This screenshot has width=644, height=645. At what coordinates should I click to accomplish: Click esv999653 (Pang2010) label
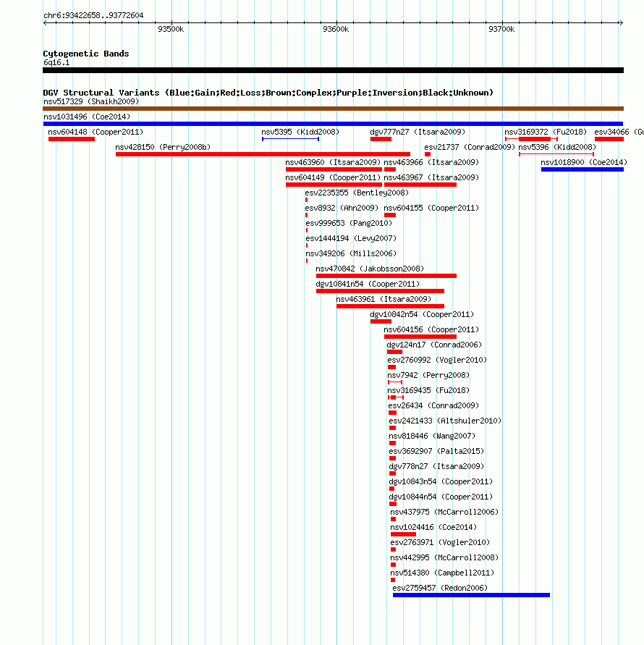tap(349, 224)
